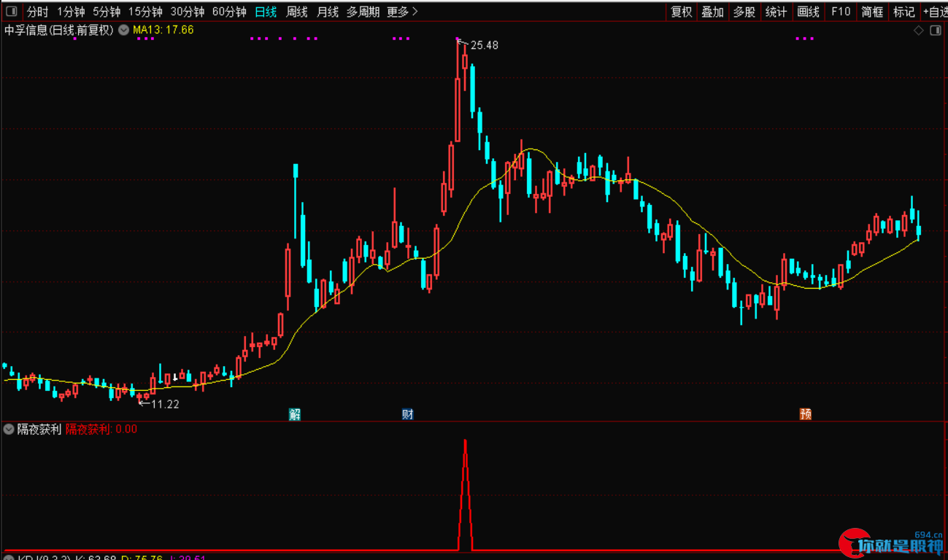948x560 pixels.
Task: Switch to 30分钟 period
Action: [x=188, y=12]
